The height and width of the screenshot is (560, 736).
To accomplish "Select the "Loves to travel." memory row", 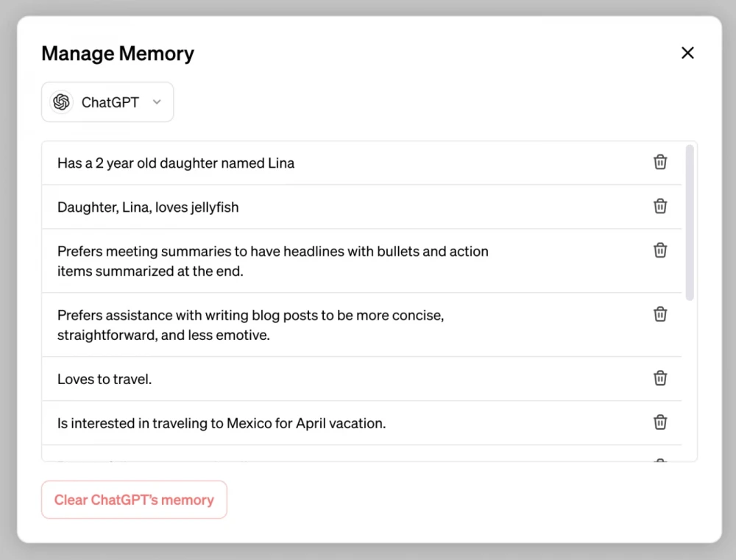I will 105,380.
